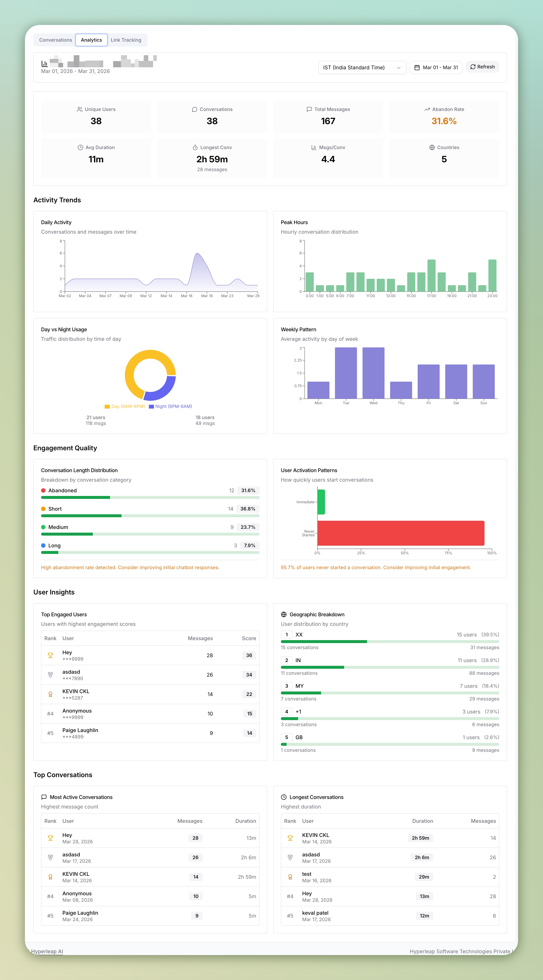Click the bar chart icon beside title
Screen dimensions: 543x980
45,64
